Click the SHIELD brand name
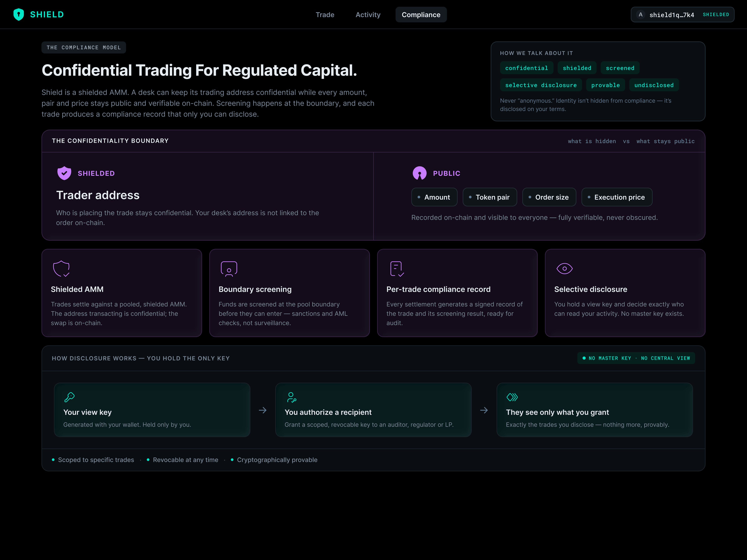The width and height of the screenshot is (747, 560). [x=47, y=15]
